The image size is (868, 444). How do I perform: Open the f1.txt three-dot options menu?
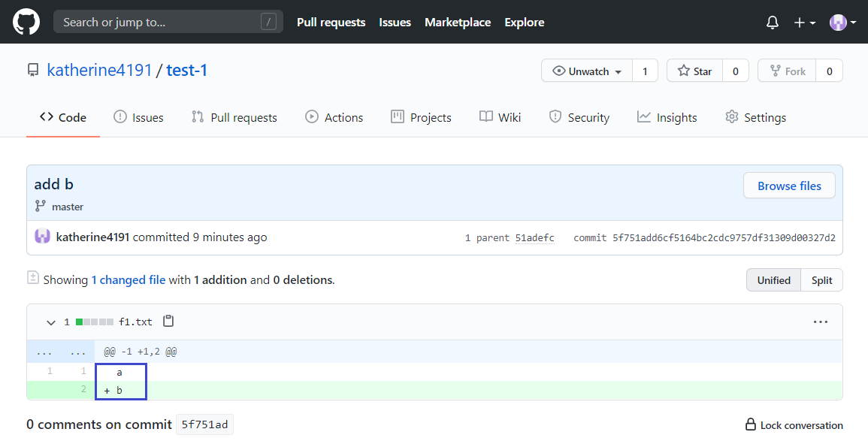pyautogui.click(x=821, y=322)
